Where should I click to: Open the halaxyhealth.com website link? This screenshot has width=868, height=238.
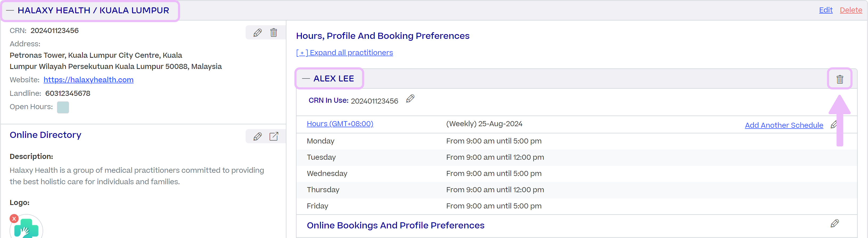tap(89, 80)
